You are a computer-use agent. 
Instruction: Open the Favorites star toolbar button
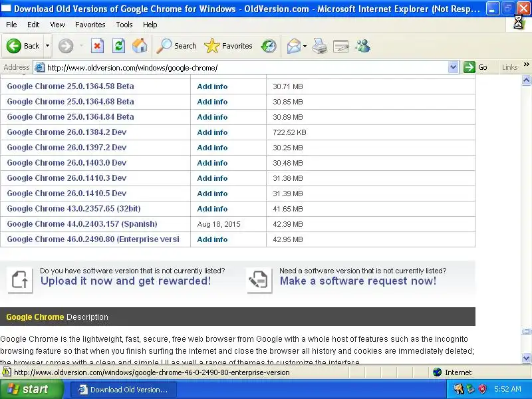(228, 46)
